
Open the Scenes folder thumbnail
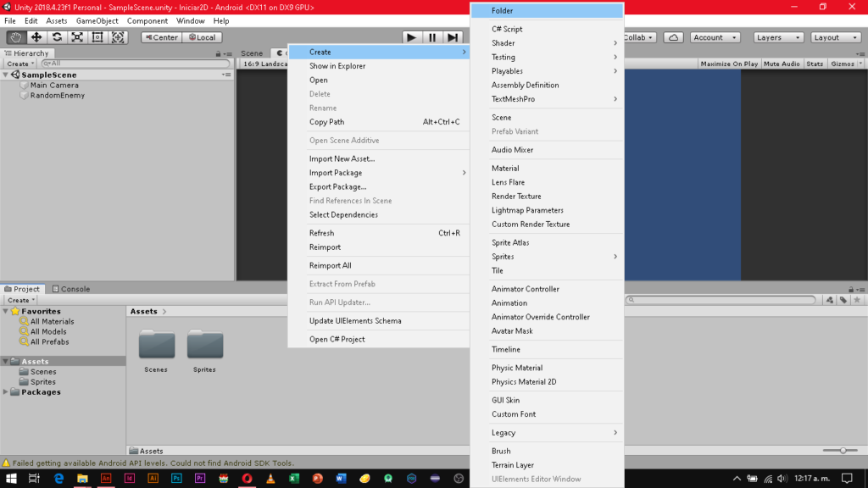(x=157, y=344)
